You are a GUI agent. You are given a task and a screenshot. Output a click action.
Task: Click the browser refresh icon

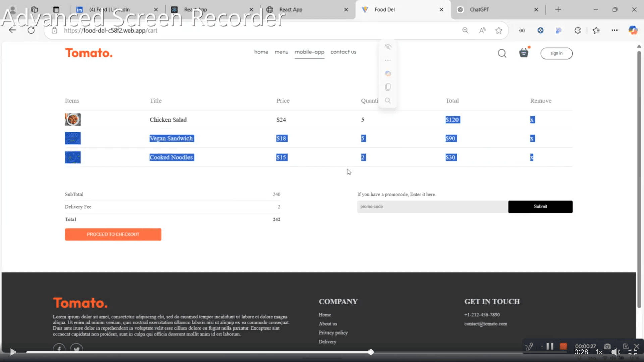[31, 31]
